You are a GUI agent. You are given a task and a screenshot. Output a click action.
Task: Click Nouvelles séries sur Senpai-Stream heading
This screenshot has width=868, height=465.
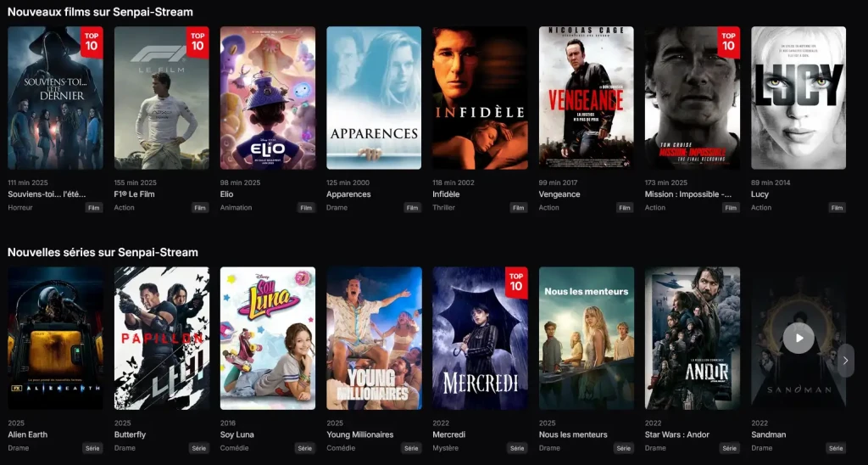click(x=103, y=252)
